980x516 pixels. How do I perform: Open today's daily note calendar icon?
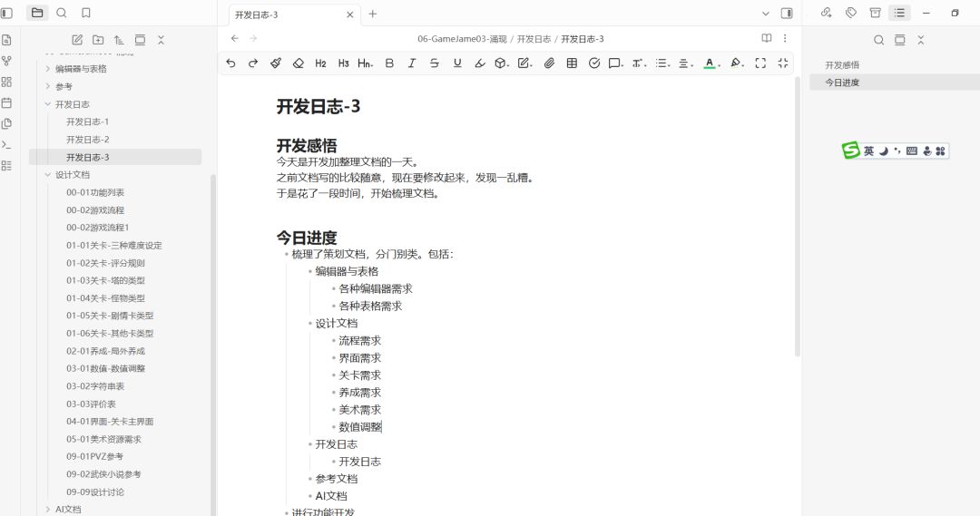pyautogui.click(x=7, y=103)
